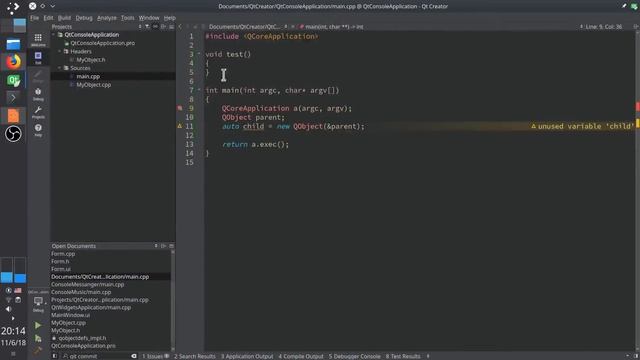Click the locator field showing 'git commit'

tap(100, 356)
